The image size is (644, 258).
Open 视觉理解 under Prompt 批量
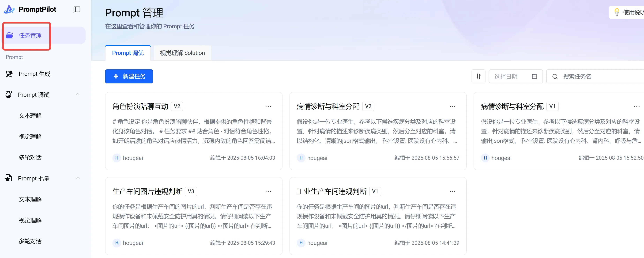tap(30, 220)
